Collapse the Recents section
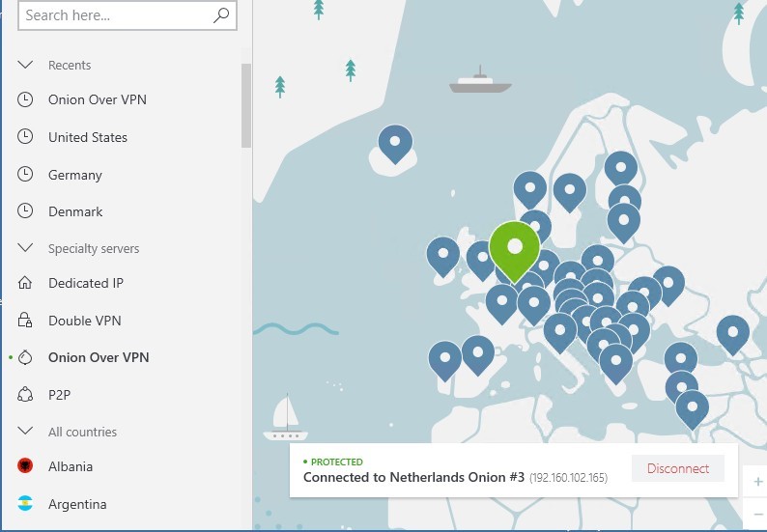767x532 pixels. click(x=26, y=66)
